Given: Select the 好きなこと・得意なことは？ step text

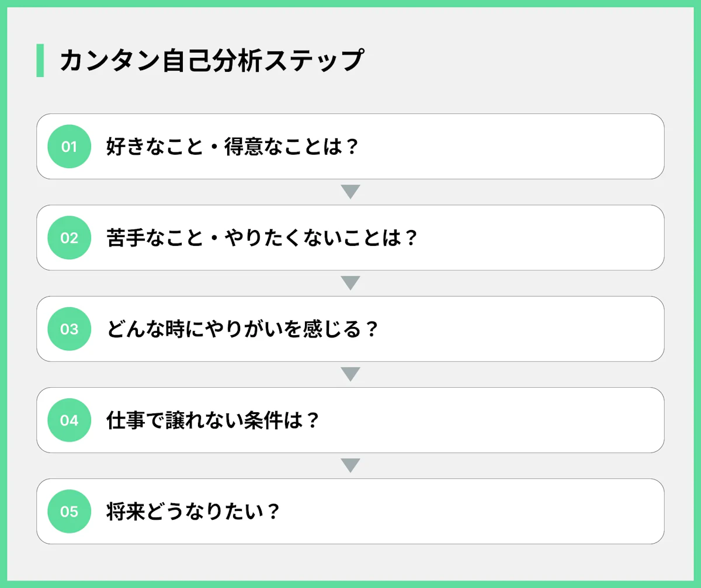Looking at the screenshot, I should click(231, 147).
